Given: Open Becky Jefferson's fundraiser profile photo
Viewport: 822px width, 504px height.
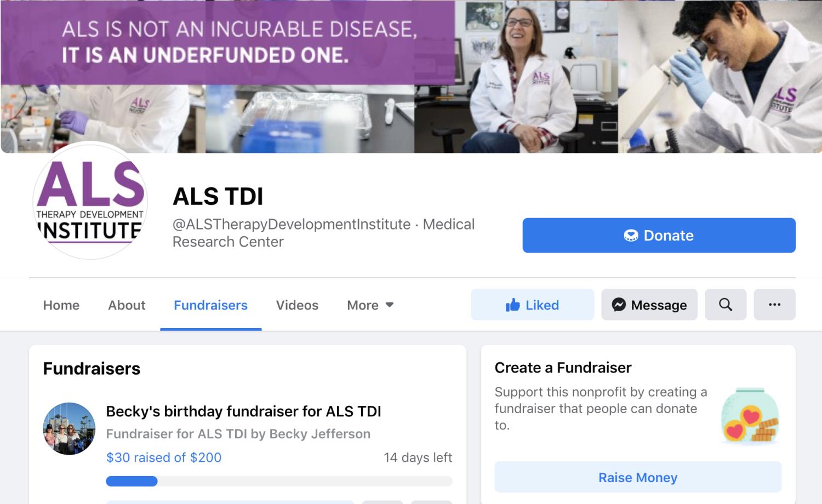Looking at the screenshot, I should click(69, 429).
